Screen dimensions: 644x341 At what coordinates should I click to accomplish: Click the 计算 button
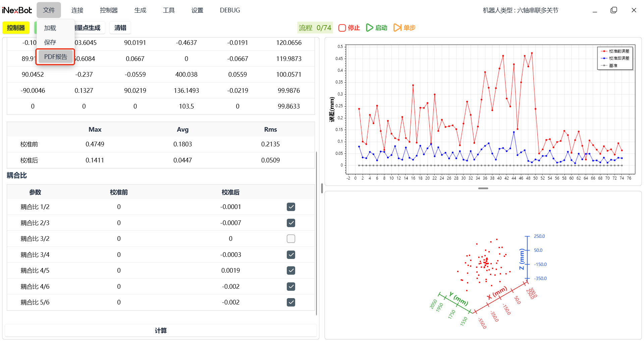click(161, 331)
